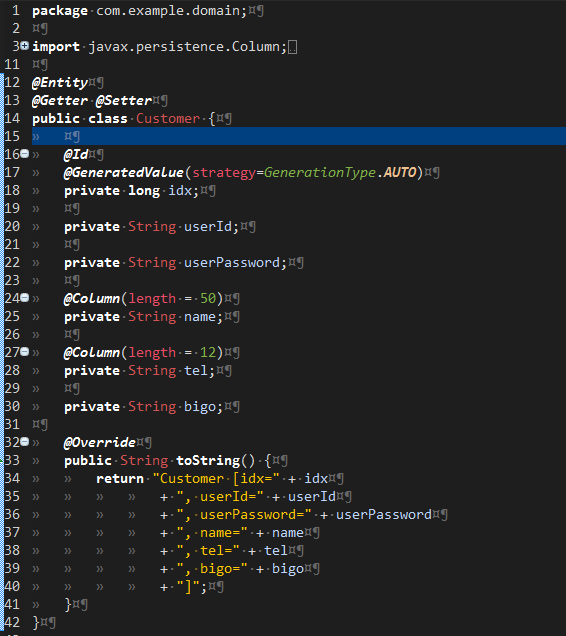Click the return keyword on line 34
Viewport: 566px width, 636px height.
pos(120,478)
